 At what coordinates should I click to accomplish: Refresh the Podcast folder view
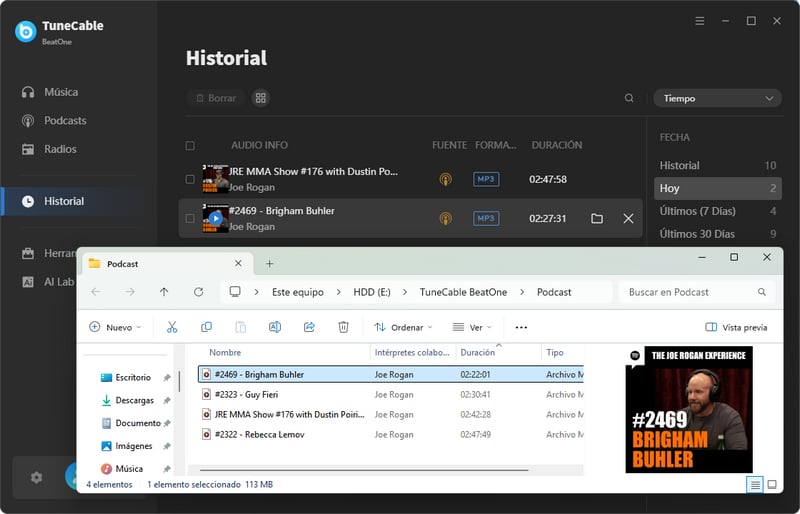coord(198,292)
